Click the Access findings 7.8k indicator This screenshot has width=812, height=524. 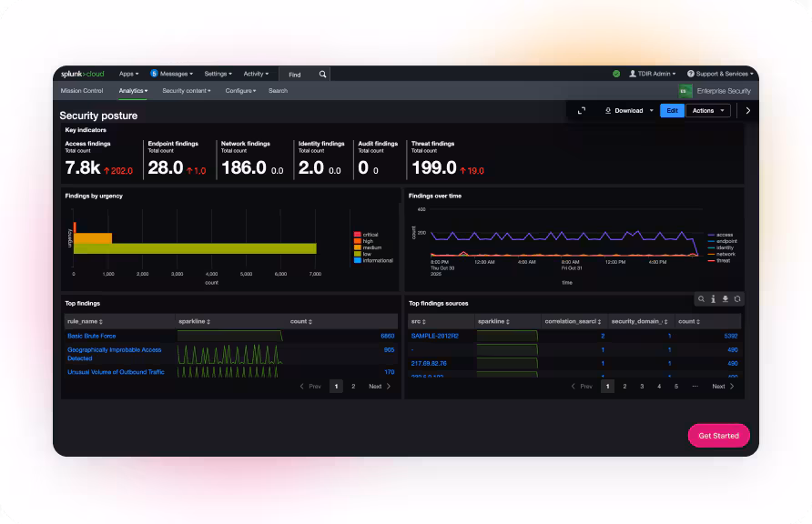coord(98,158)
